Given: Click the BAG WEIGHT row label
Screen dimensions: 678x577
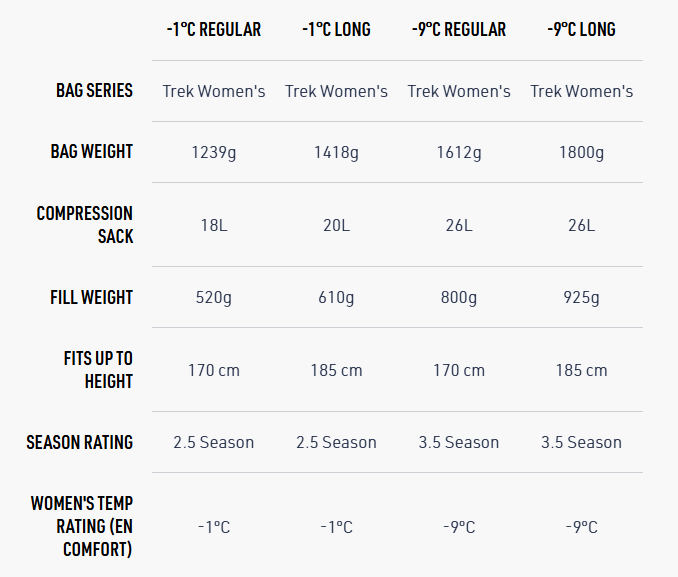Looking at the screenshot, I should pos(92,152).
